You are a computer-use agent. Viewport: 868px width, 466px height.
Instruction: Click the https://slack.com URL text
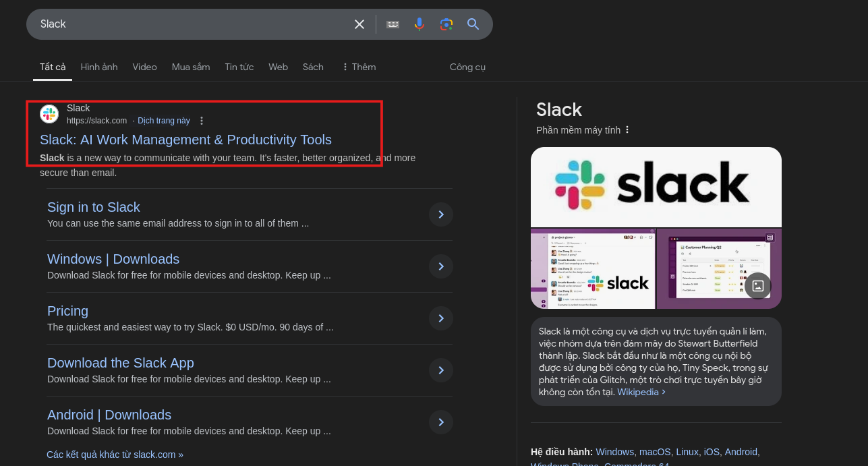(x=96, y=121)
